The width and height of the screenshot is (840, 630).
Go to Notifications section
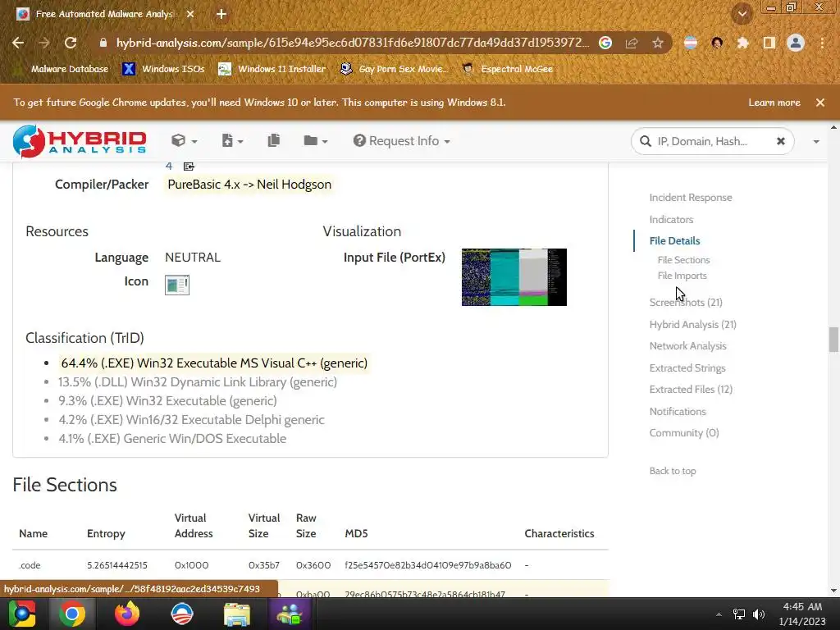[678, 411]
